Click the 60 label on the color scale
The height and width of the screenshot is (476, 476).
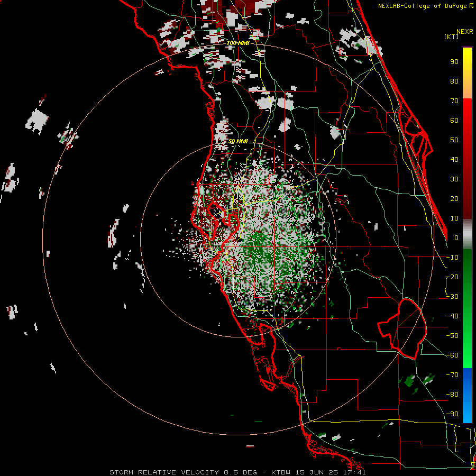[454, 120]
